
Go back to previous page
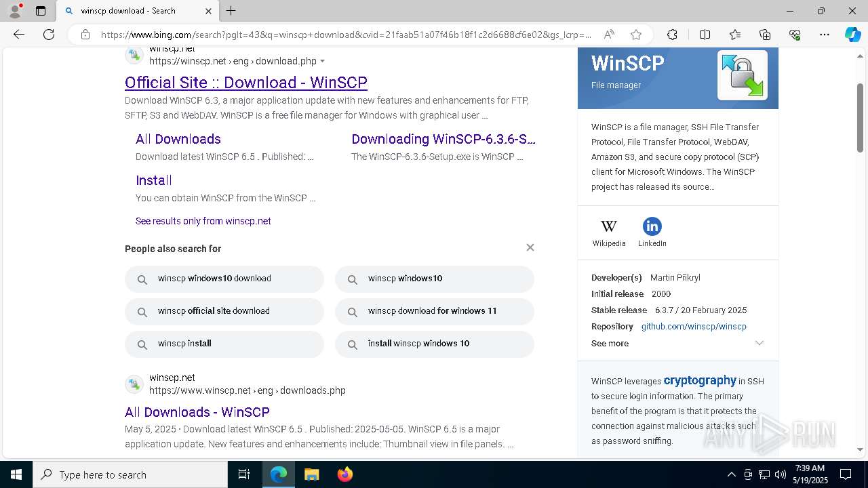tap(19, 35)
